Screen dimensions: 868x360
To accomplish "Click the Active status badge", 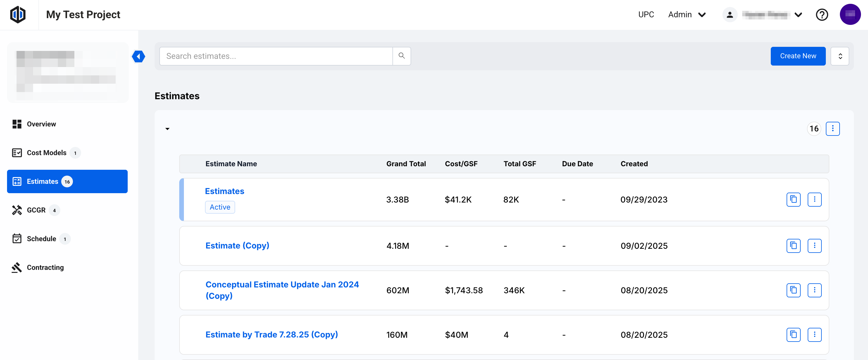I will point(220,207).
